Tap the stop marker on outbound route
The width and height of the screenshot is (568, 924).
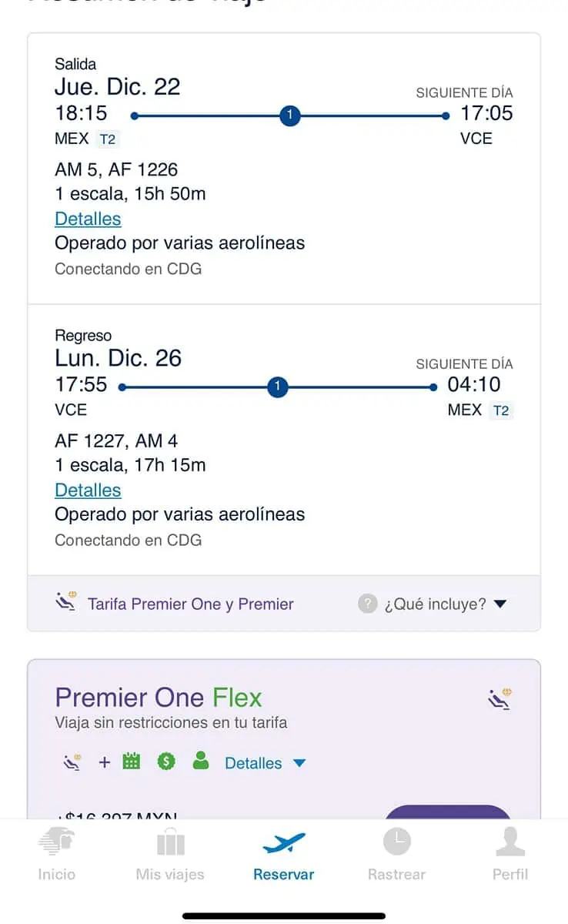pyautogui.click(x=290, y=116)
